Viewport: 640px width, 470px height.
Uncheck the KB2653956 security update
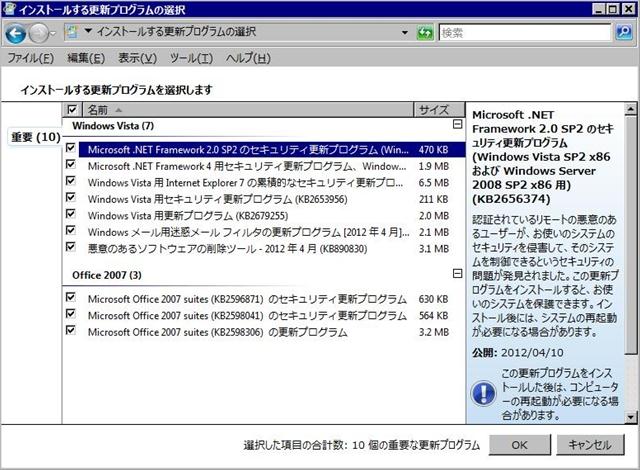click(x=71, y=197)
